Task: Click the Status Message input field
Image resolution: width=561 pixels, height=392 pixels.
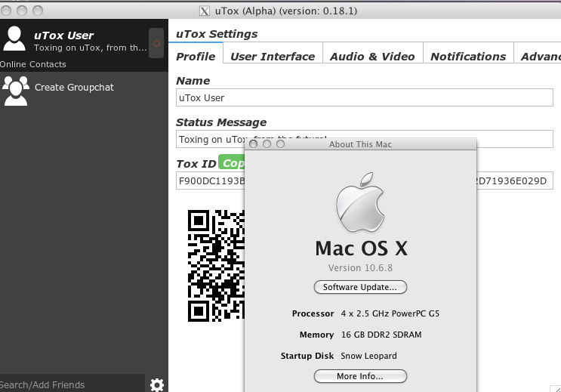Action: pos(364,139)
